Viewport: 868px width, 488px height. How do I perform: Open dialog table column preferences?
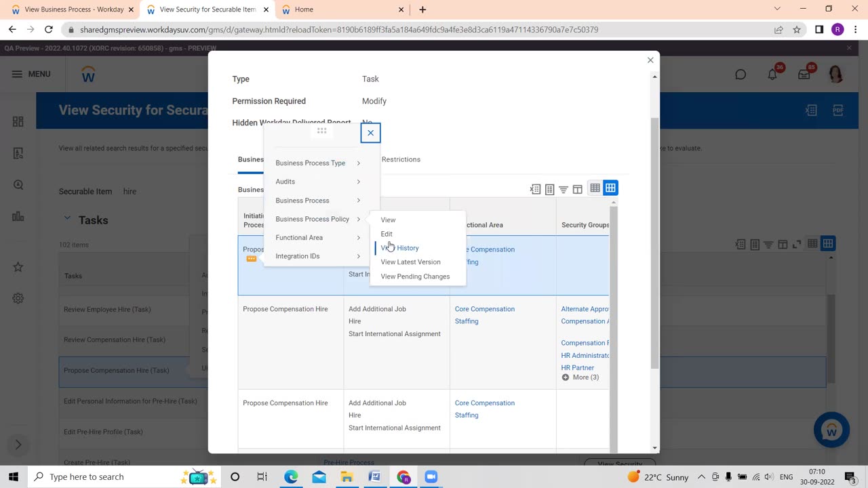click(577, 189)
